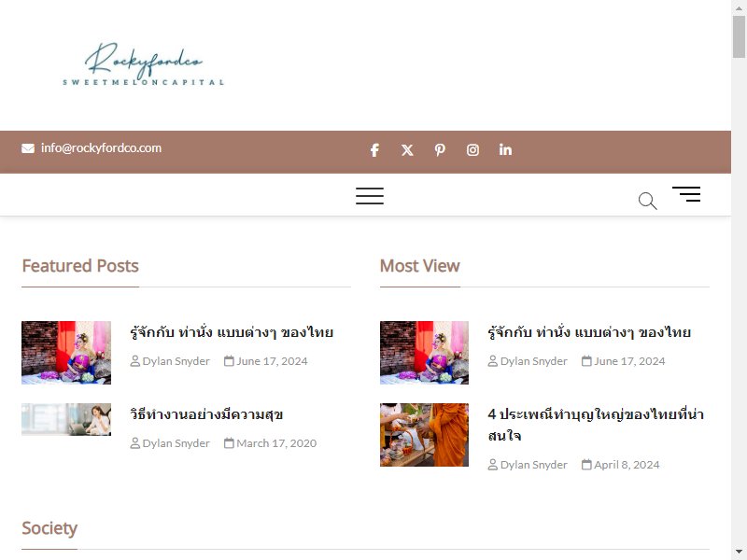Viewport: 747px width, 560px height.
Task: Click the monk almsgiving post thumbnail
Action: click(x=424, y=435)
